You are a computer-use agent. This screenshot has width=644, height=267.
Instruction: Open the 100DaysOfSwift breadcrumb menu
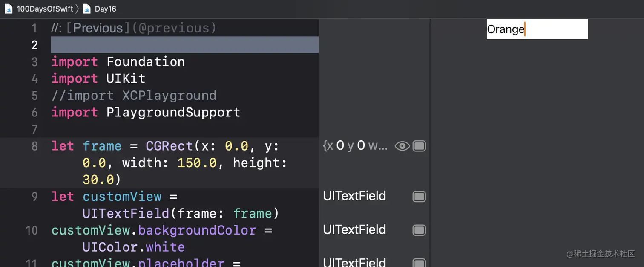(x=45, y=9)
